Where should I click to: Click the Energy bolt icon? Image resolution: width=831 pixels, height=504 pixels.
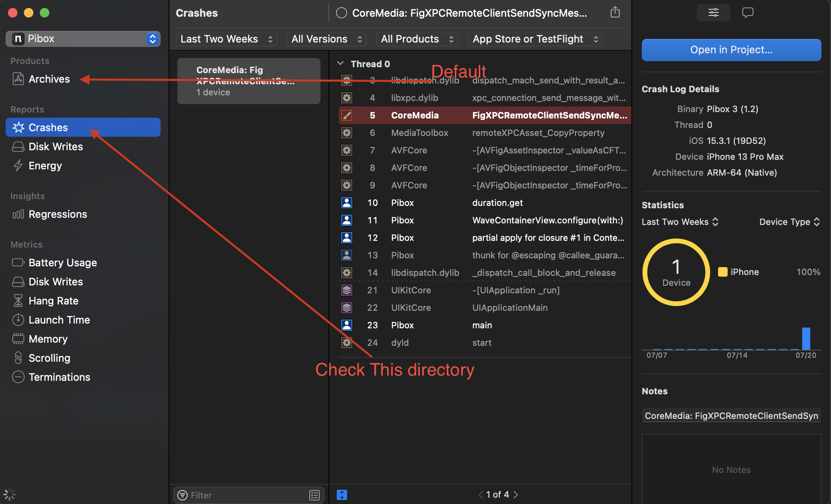[x=18, y=166]
